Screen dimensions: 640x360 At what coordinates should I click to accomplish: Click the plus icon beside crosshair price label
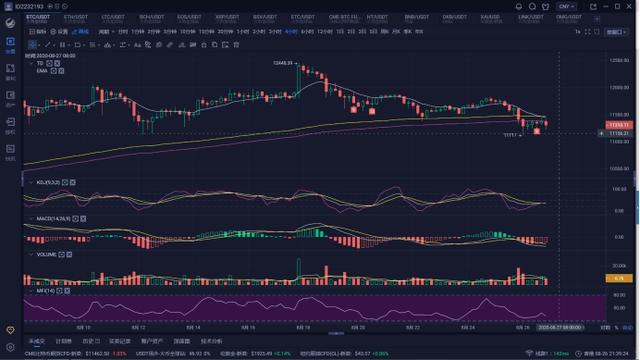(601, 133)
